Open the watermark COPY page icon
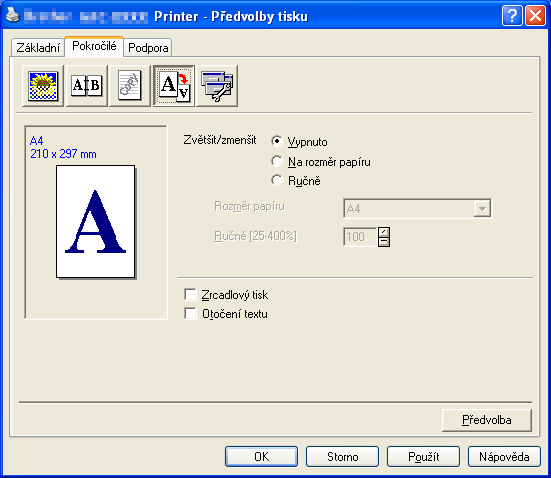The height and width of the screenshot is (478, 551). pyautogui.click(x=130, y=86)
